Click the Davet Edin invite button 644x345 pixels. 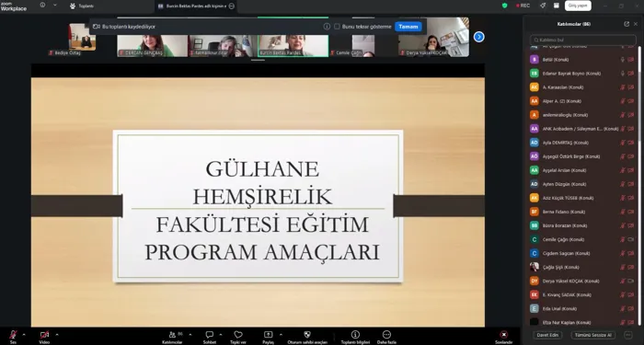click(x=547, y=335)
